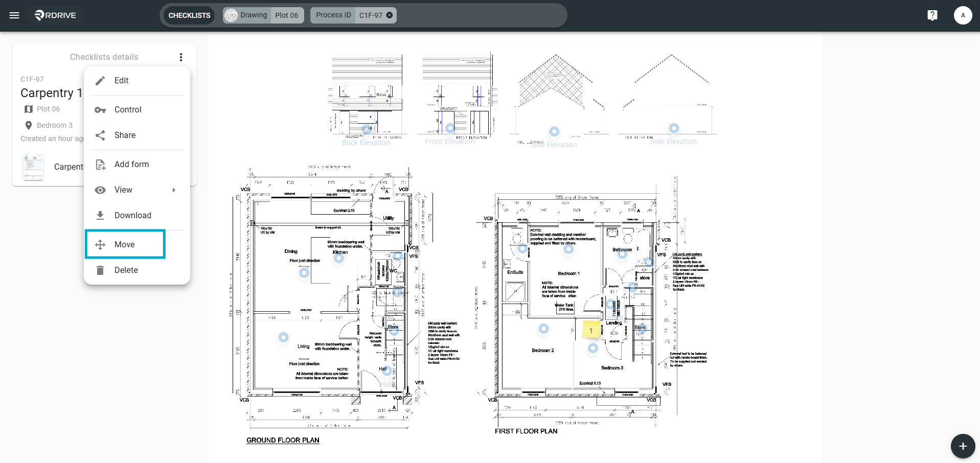Open the help question mark icon

(932, 15)
